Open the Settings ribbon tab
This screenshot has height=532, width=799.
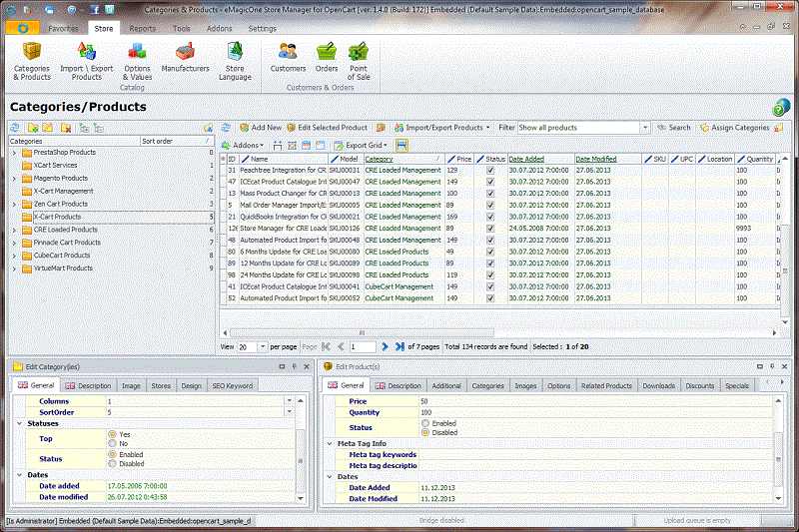point(262,29)
